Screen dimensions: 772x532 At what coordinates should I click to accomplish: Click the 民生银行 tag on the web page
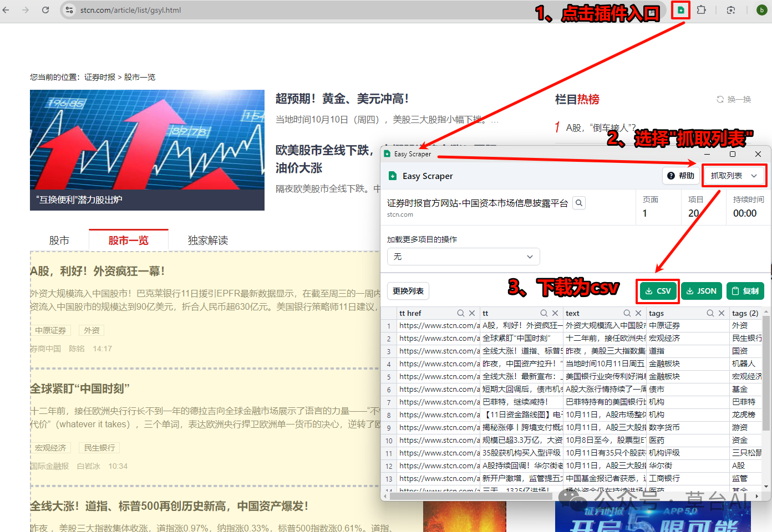pyautogui.click(x=99, y=448)
